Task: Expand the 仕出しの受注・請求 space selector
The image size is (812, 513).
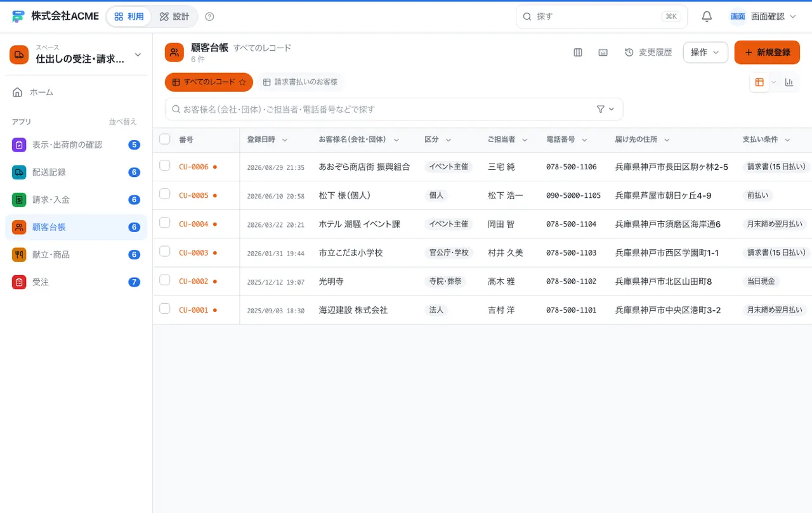Action: [76, 55]
